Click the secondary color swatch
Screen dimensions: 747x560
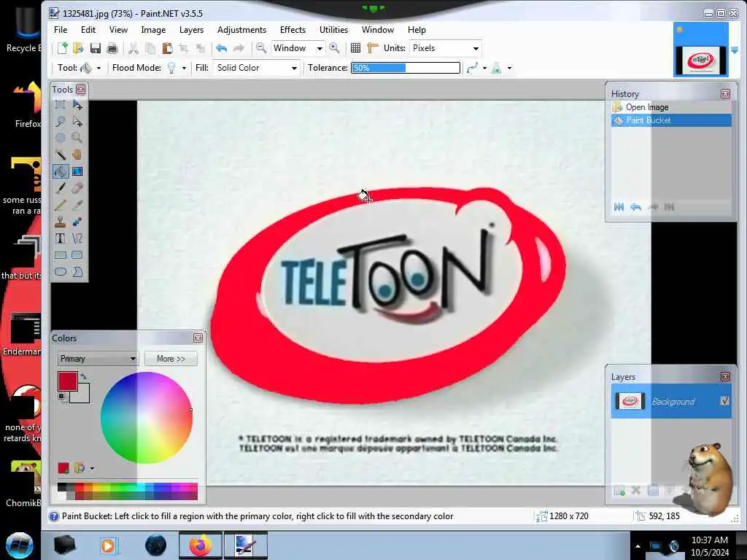pyautogui.click(x=82, y=396)
